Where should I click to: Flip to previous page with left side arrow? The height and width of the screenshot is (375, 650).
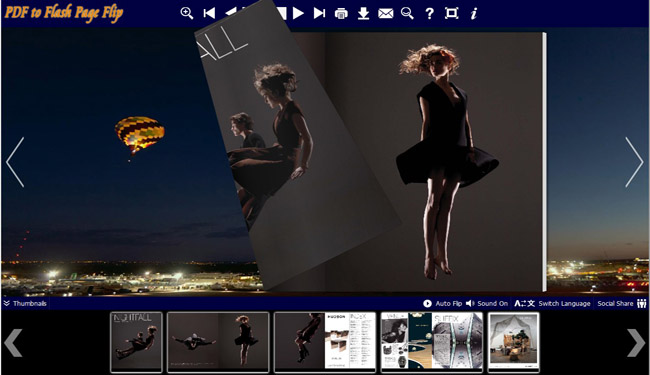[15, 162]
